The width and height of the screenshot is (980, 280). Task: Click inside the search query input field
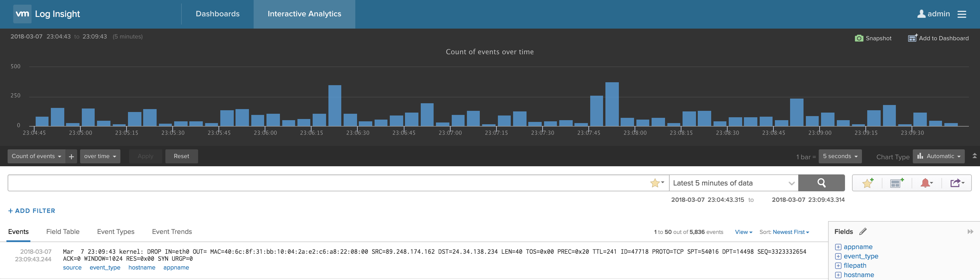tap(327, 183)
